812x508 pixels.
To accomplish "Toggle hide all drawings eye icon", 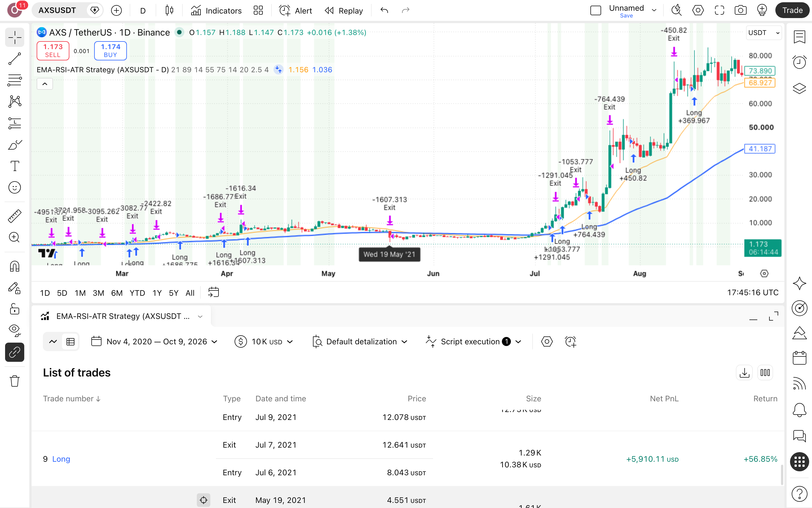I will pos(15,330).
